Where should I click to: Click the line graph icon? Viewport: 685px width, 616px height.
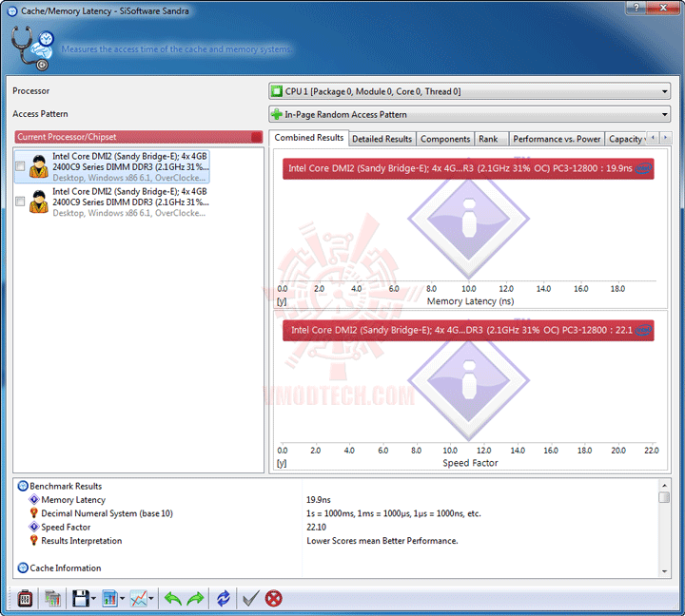[x=139, y=598]
